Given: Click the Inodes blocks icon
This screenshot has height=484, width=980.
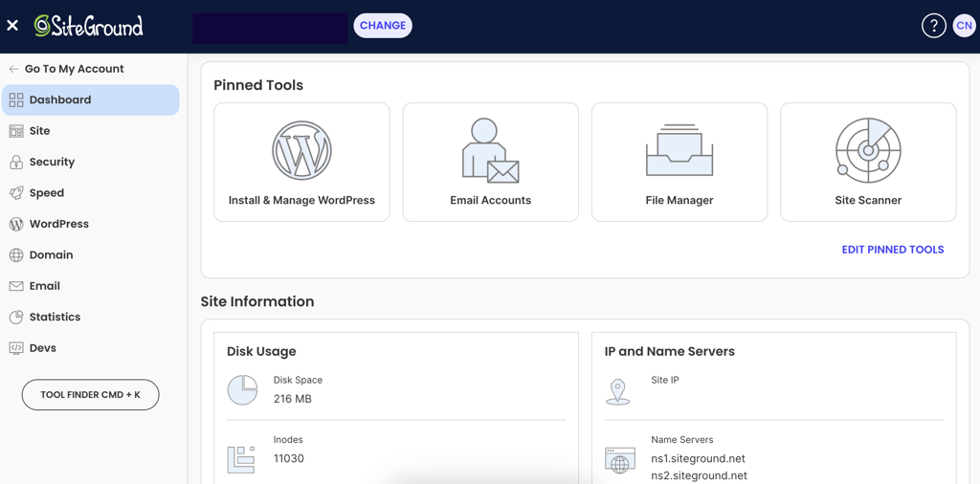Looking at the screenshot, I should (241, 459).
